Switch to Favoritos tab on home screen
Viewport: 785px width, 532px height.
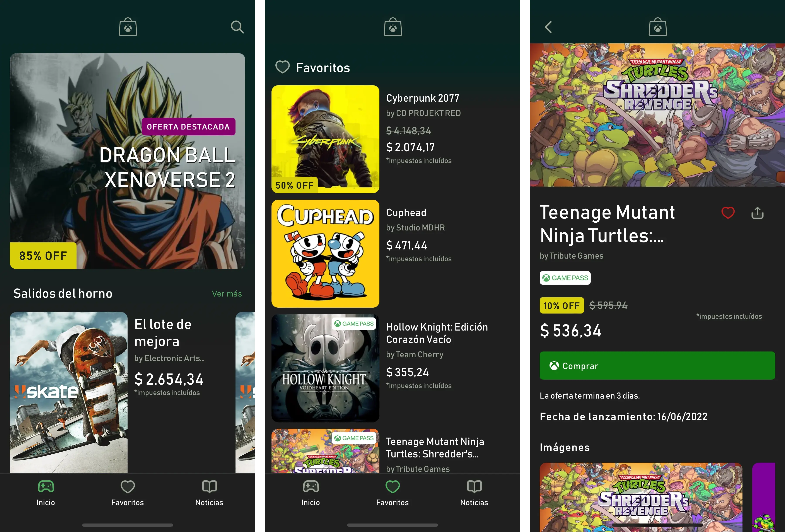[127, 493]
